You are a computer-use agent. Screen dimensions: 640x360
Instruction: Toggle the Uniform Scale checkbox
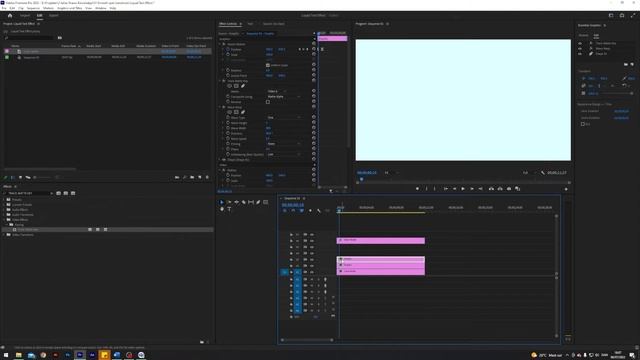click(x=268, y=65)
